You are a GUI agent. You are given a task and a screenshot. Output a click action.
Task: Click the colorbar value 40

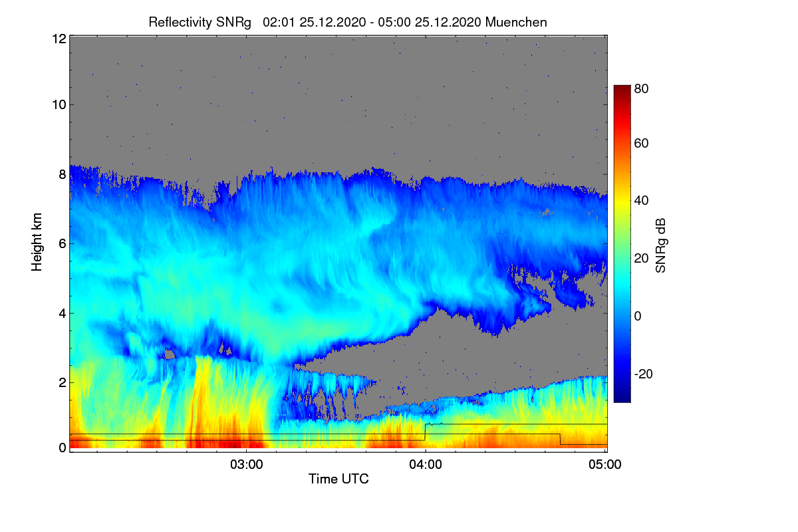(x=642, y=200)
